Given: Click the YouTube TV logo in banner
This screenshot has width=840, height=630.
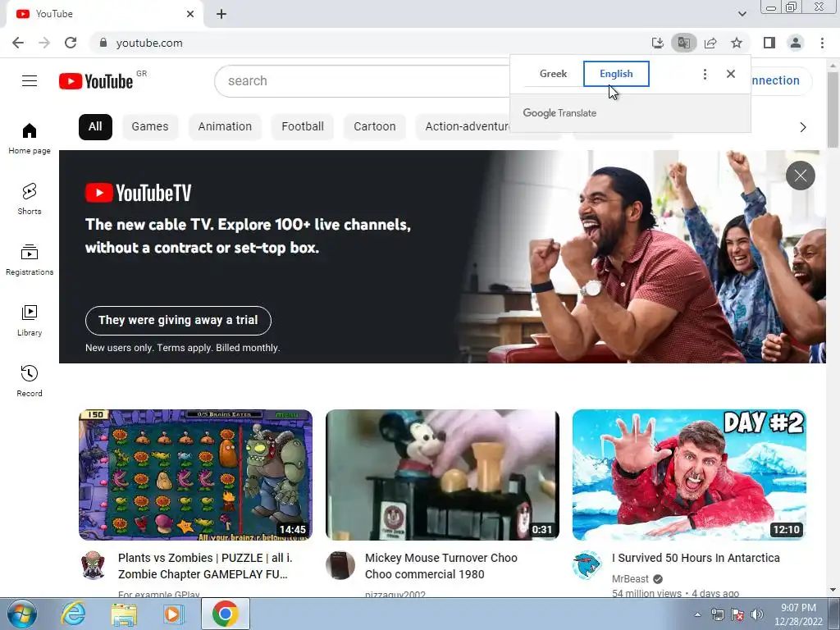Looking at the screenshot, I should click(138, 193).
